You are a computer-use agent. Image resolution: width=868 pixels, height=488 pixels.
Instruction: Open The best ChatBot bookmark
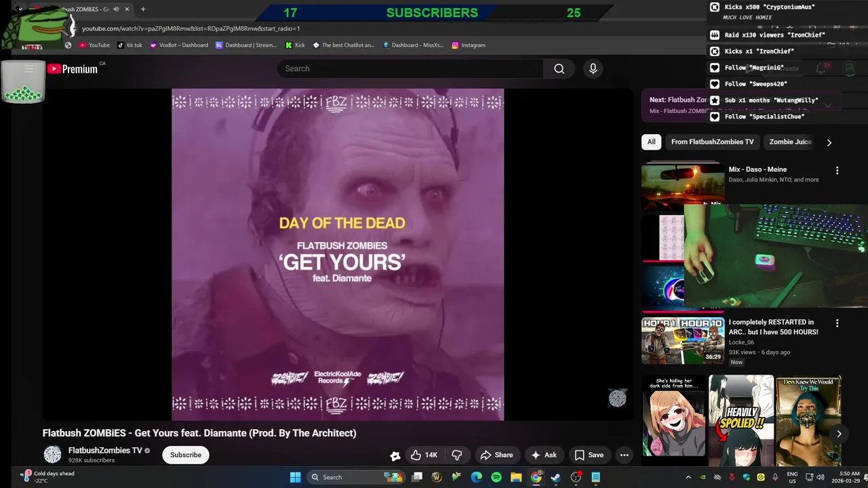343,45
